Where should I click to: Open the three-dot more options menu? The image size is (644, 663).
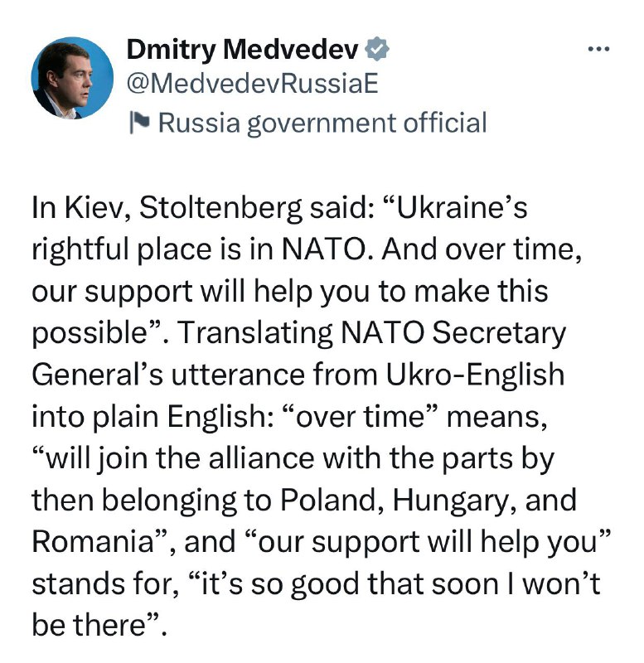click(x=598, y=50)
